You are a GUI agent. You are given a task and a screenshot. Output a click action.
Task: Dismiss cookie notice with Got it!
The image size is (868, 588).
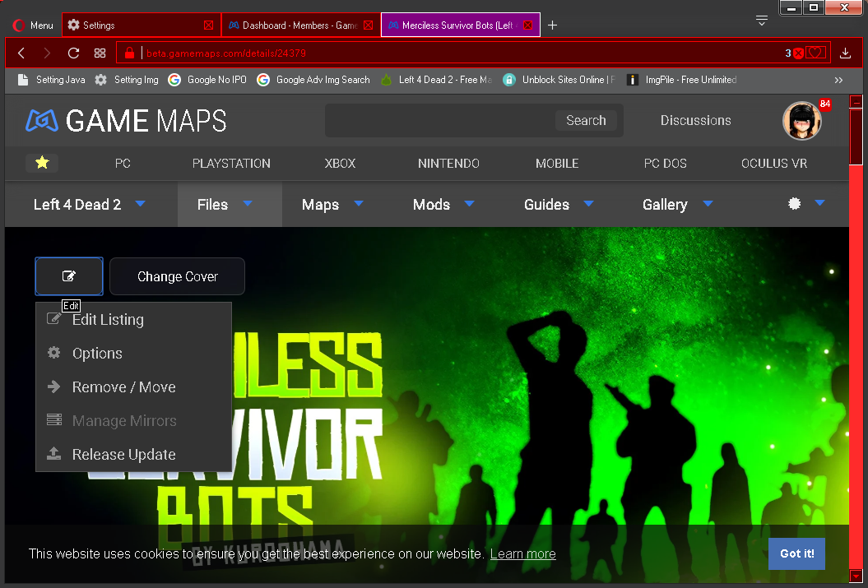pos(796,553)
